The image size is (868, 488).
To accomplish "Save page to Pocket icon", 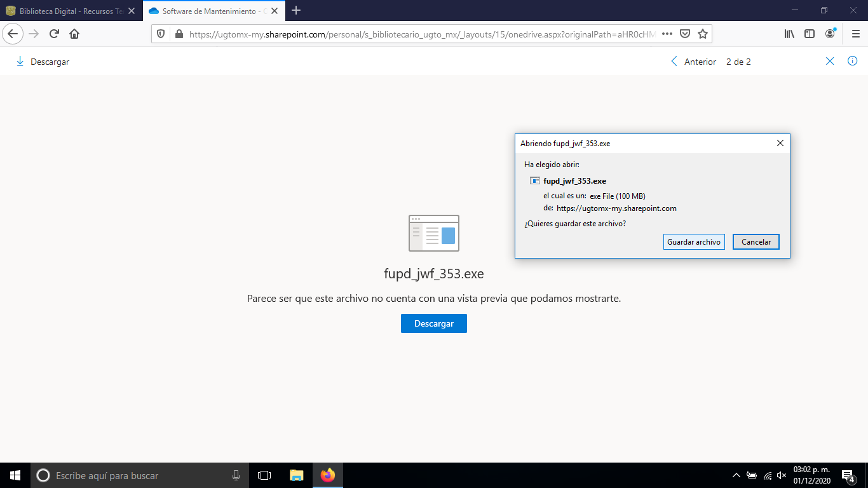I will [x=685, y=34].
